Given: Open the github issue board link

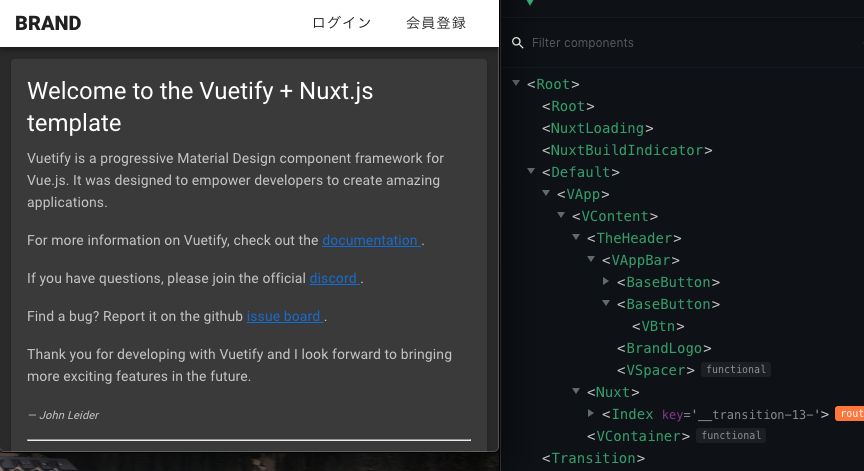Looking at the screenshot, I should point(285,316).
